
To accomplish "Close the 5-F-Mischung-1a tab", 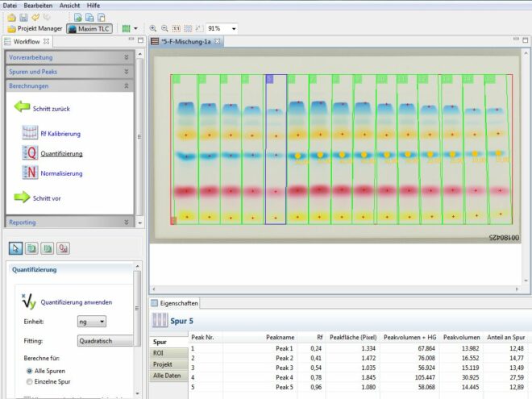I will 217,41.
